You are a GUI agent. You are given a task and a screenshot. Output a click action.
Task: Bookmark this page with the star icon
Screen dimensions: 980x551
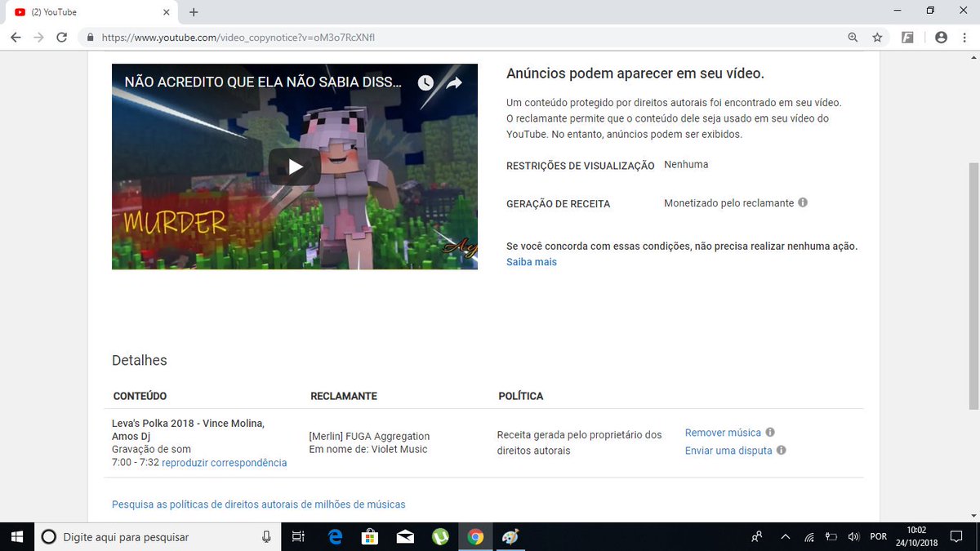coord(877,38)
